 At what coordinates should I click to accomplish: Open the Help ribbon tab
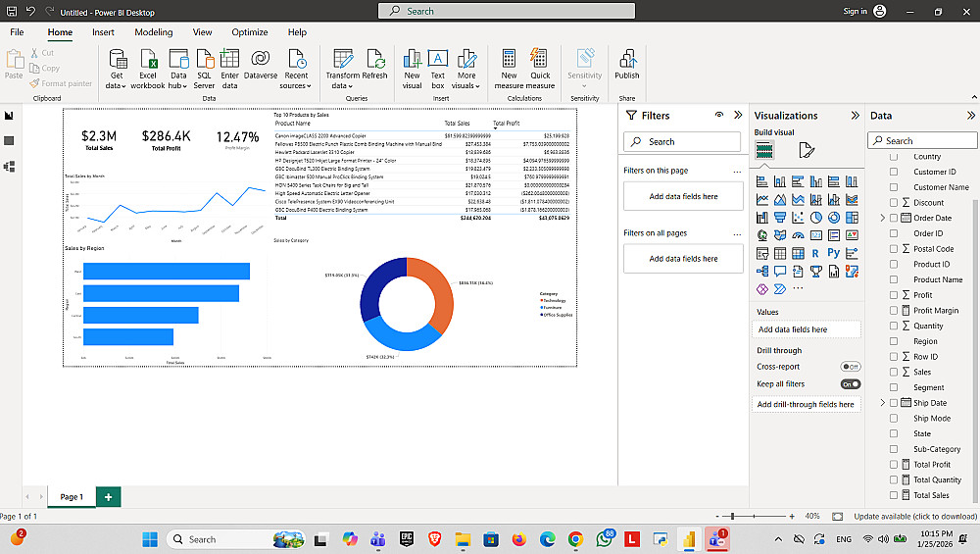pyautogui.click(x=297, y=32)
